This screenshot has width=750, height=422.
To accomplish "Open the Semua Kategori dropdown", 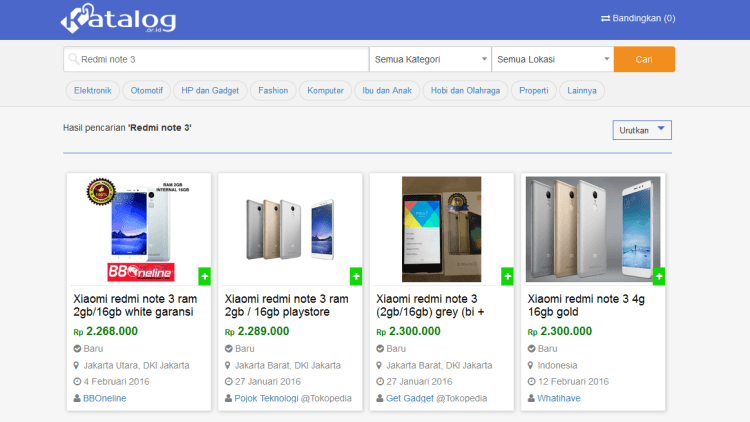I will pos(430,59).
